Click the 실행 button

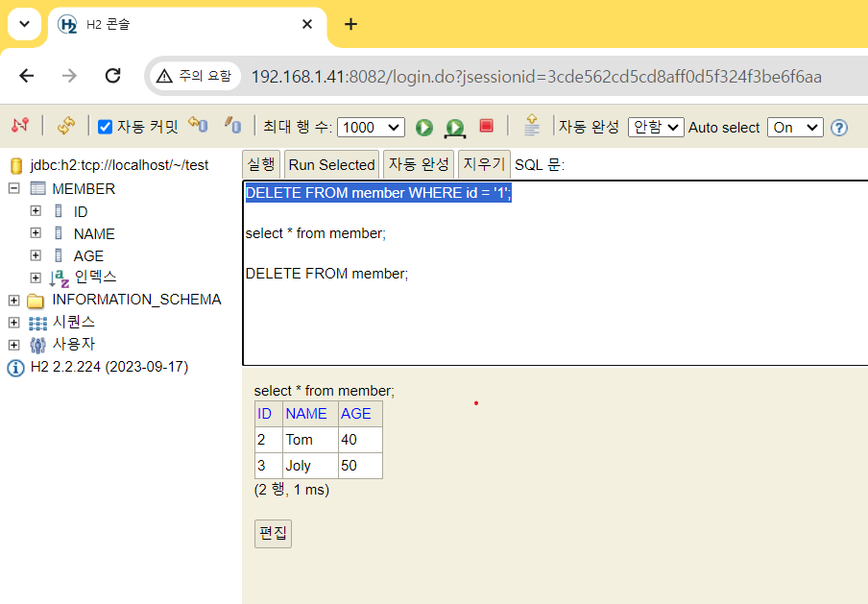pyautogui.click(x=261, y=164)
